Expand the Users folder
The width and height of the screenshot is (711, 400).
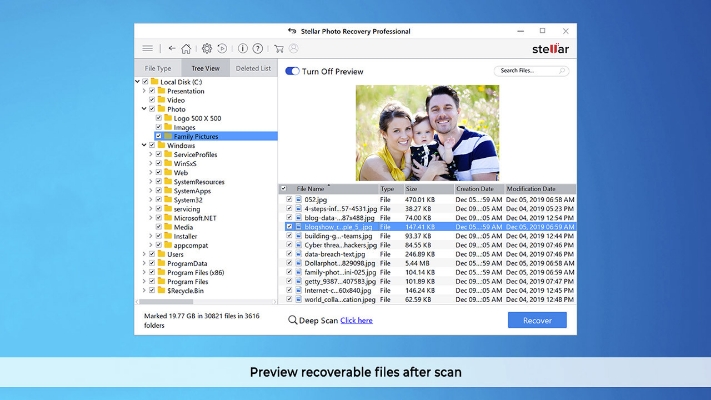pos(144,254)
